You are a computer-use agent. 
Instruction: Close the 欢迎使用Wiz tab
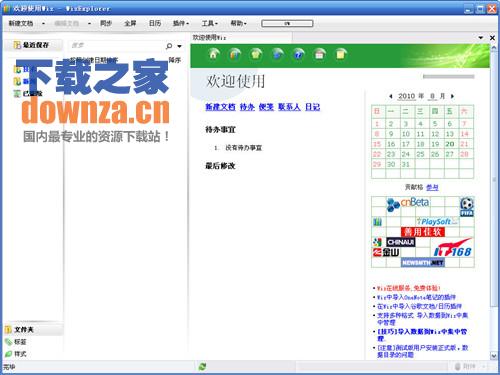click(492, 38)
